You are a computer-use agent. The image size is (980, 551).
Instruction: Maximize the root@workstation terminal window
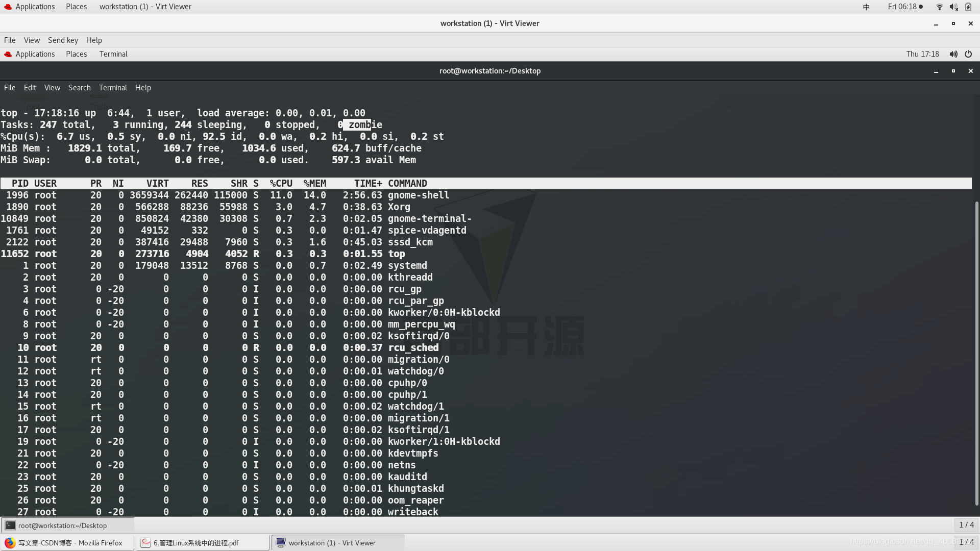click(953, 71)
